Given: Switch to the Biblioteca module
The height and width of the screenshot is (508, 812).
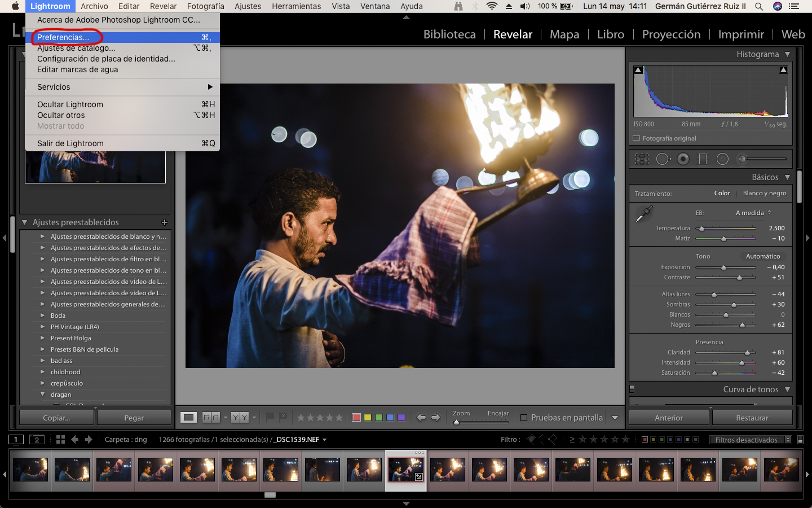Looking at the screenshot, I should [x=449, y=34].
